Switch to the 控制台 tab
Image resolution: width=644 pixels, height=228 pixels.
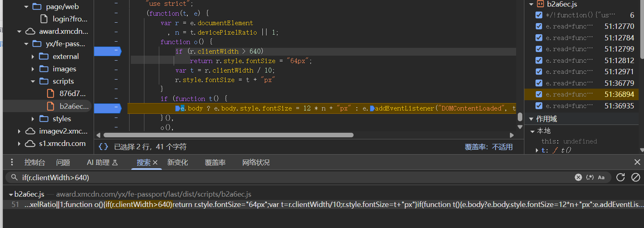click(35, 162)
